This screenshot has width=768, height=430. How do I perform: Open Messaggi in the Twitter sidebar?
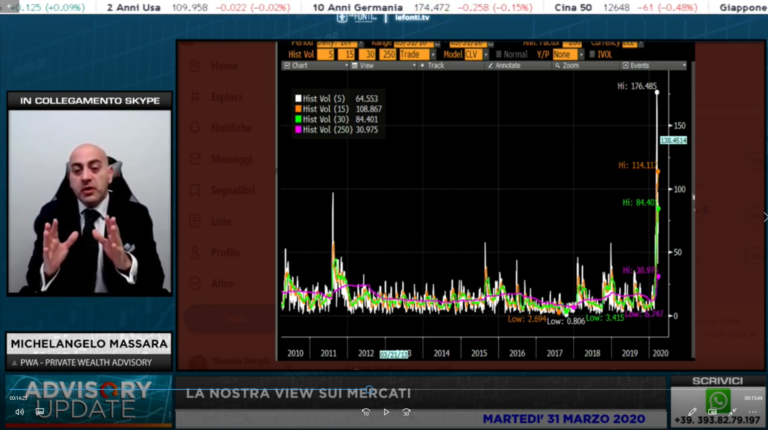(232, 159)
